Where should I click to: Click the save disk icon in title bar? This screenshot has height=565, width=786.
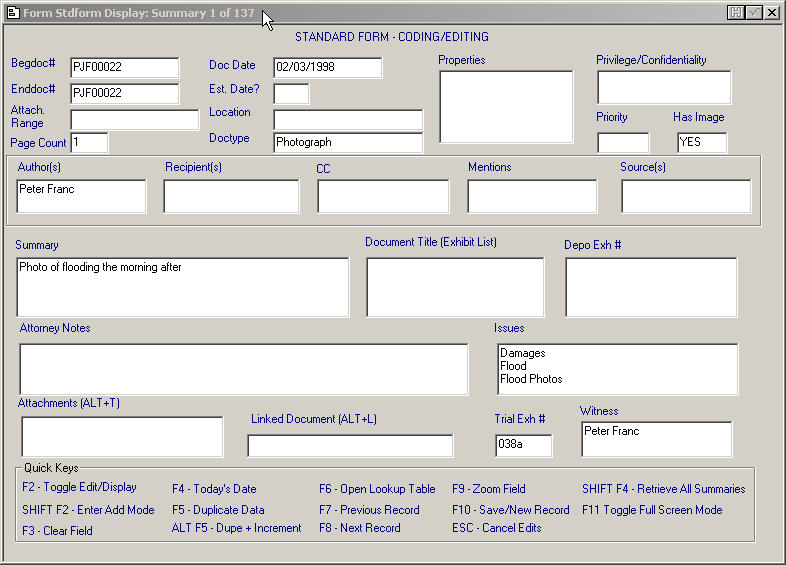735,13
